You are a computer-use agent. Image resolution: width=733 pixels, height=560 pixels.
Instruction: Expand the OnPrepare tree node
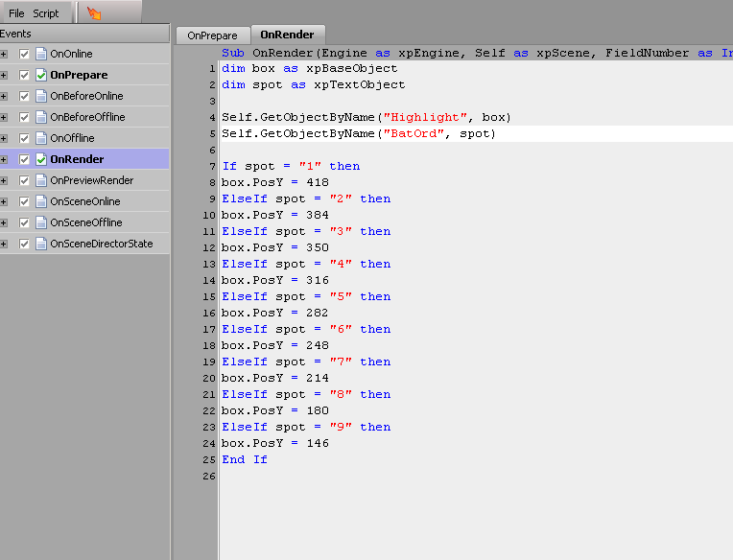4,75
